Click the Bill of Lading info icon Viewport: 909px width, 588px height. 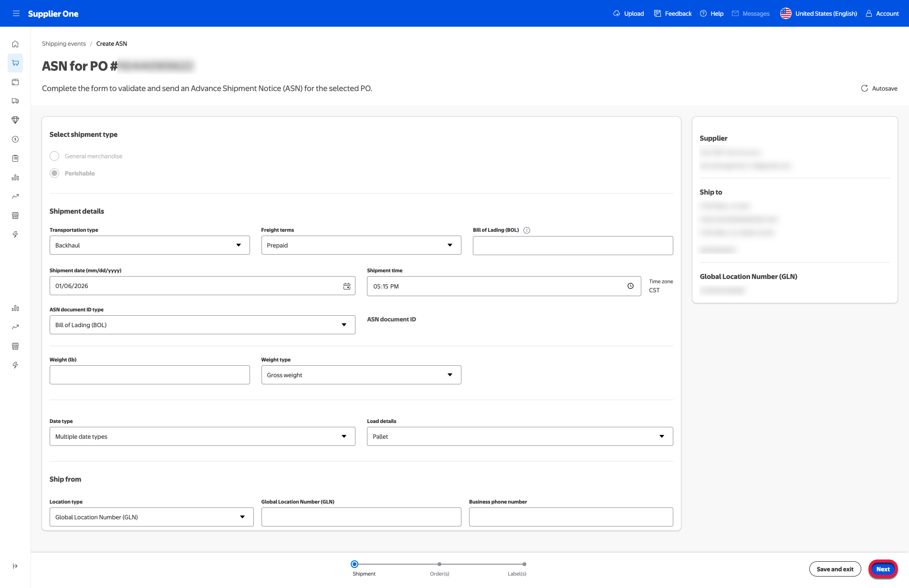coord(527,230)
